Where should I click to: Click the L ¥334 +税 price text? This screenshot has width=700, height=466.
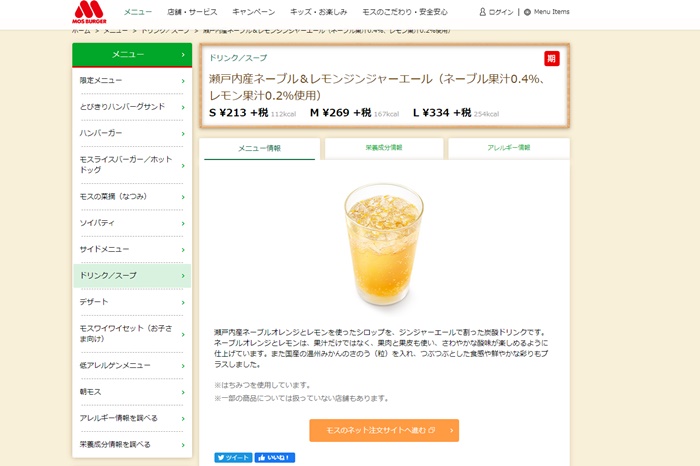pyautogui.click(x=442, y=113)
